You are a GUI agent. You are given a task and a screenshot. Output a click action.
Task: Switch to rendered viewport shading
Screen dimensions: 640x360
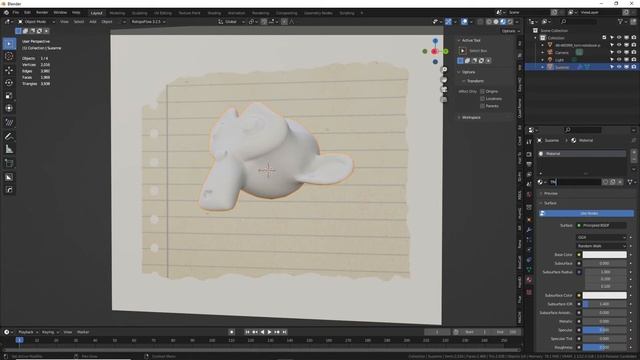pos(510,22)
